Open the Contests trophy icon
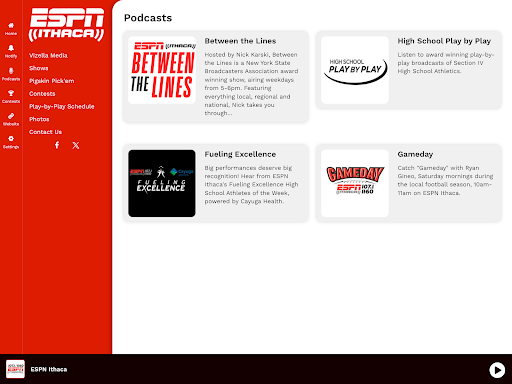This screenshot has height=384, width=512. tap(11, 97)
